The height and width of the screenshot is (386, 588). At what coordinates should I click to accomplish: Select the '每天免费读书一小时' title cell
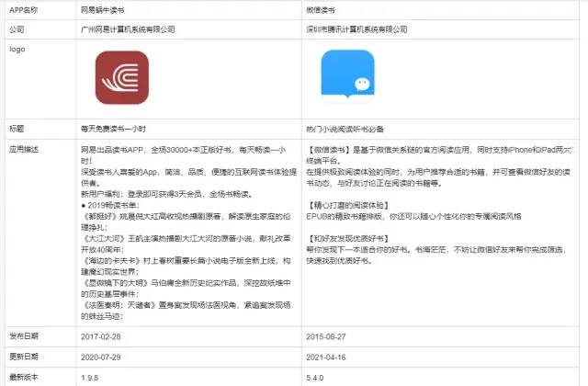point(113,129)
